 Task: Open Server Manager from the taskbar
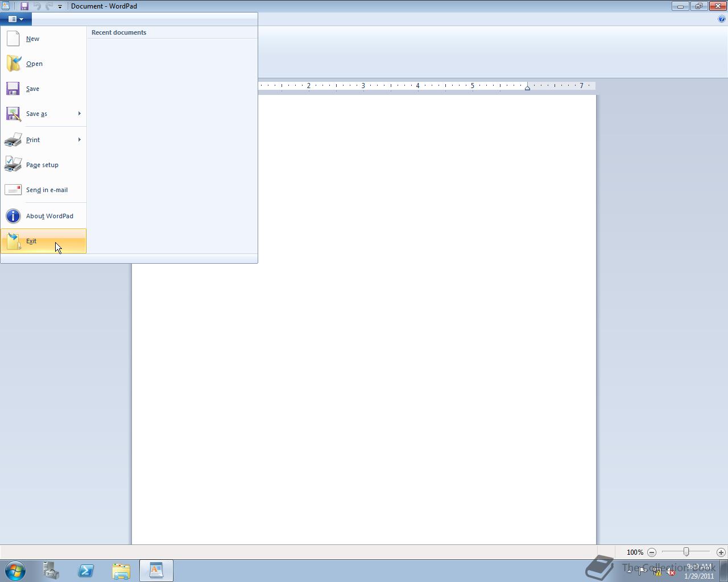(x=51, y=570)
